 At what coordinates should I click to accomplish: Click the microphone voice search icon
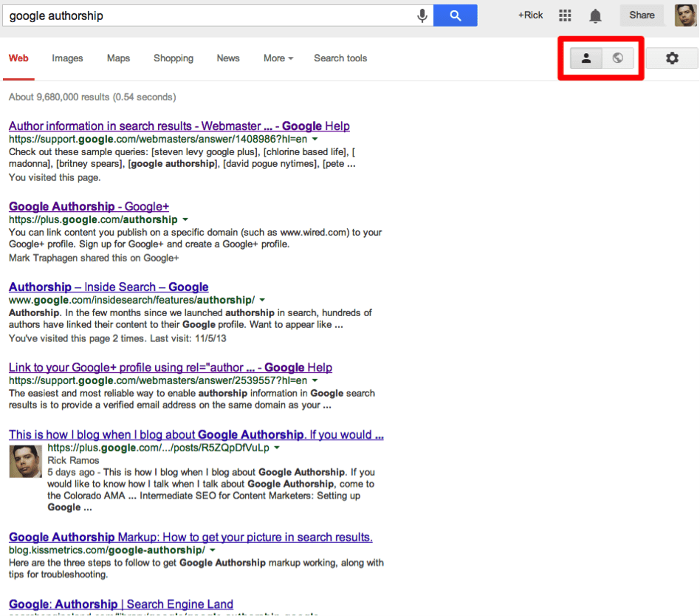422,16
